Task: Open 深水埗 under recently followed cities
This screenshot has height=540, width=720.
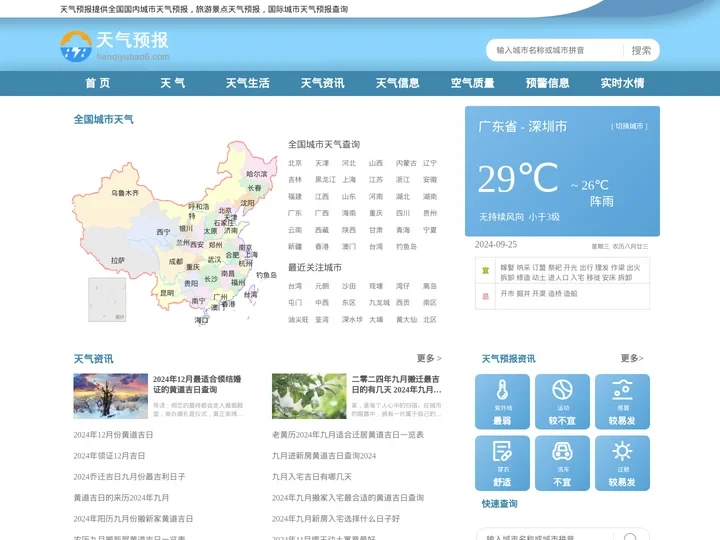Action: (352, 320)
